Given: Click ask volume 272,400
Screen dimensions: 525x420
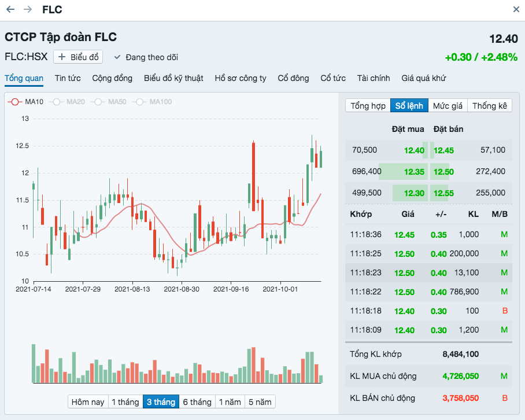Looking at the screenshot, I should [x=490, y=171].
